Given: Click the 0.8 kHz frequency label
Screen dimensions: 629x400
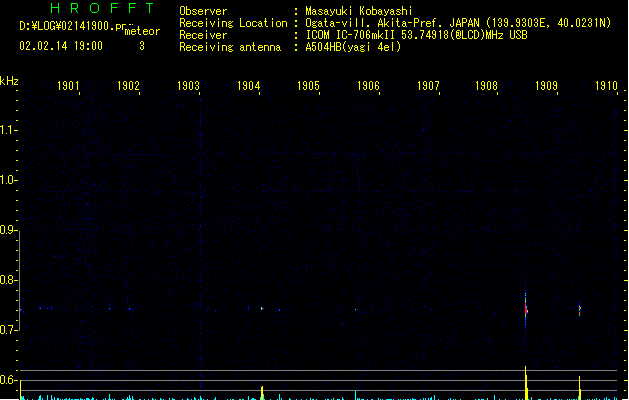Looking at the screenshot, I should coord(8,280).
